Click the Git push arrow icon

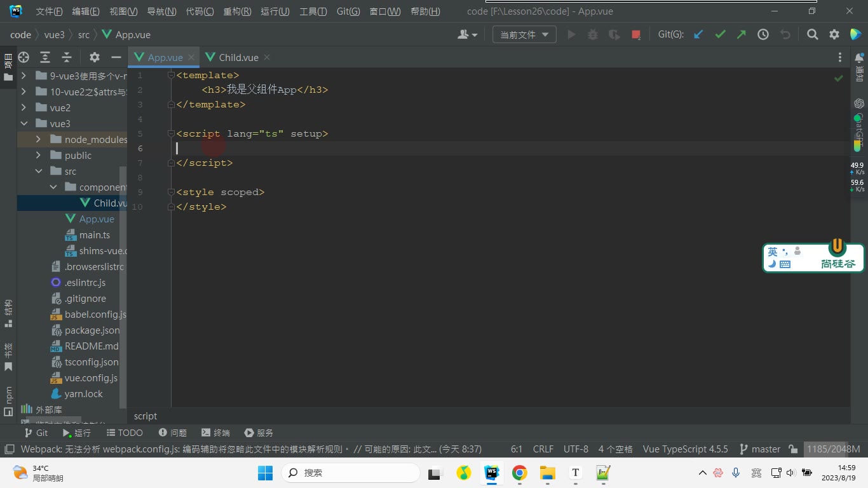[742, 35]
